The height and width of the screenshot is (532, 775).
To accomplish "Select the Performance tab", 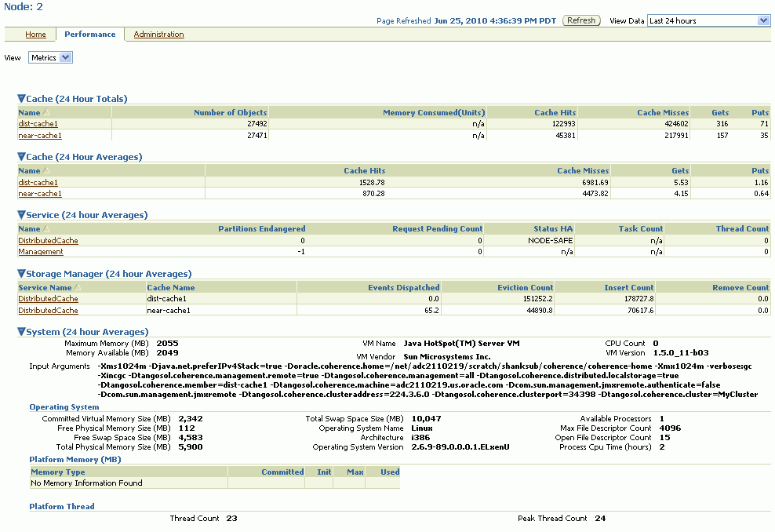I will [90, 34].
